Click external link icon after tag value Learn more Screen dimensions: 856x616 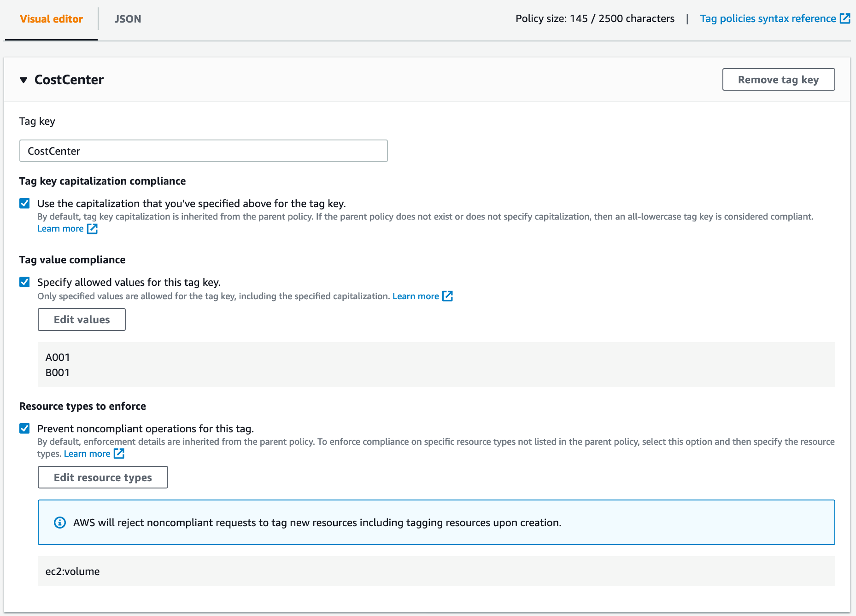point(447,296)
